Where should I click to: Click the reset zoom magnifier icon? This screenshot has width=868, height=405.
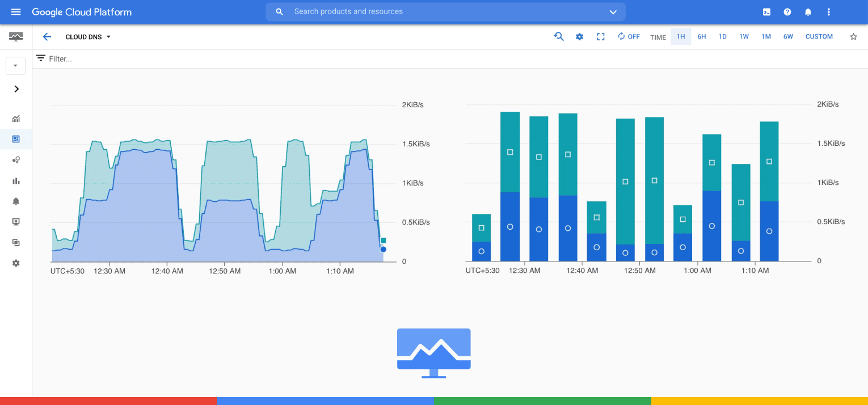click(x=559, y=37)
